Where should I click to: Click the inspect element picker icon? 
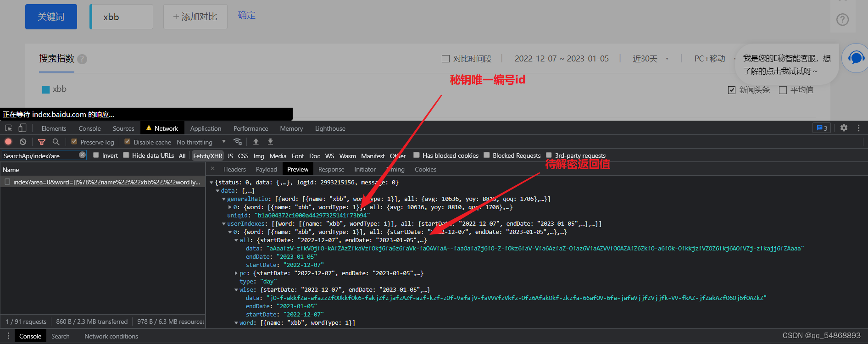tap(8, 128)
